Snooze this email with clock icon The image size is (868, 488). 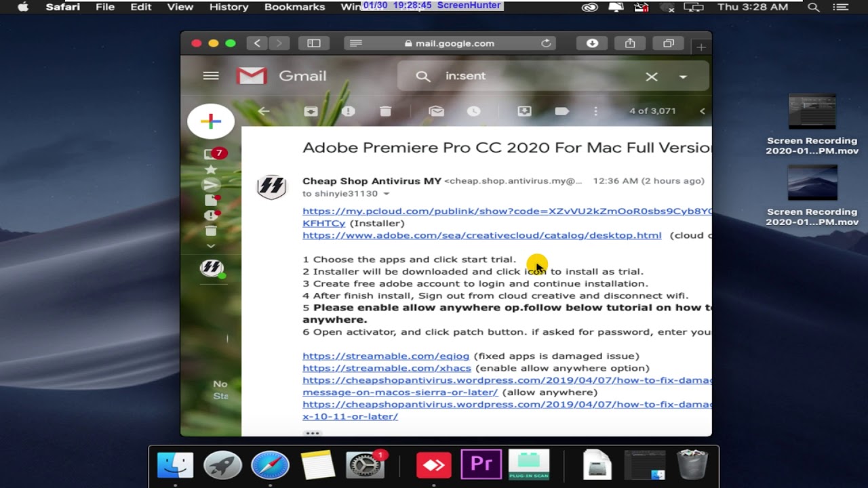473,111
